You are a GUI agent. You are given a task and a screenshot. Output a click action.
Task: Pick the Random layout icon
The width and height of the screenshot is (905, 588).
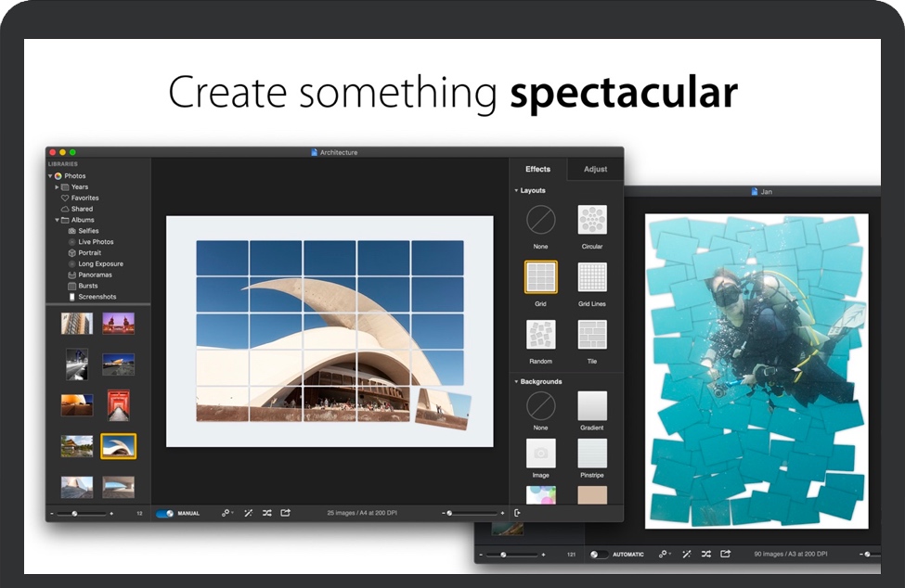540,334
